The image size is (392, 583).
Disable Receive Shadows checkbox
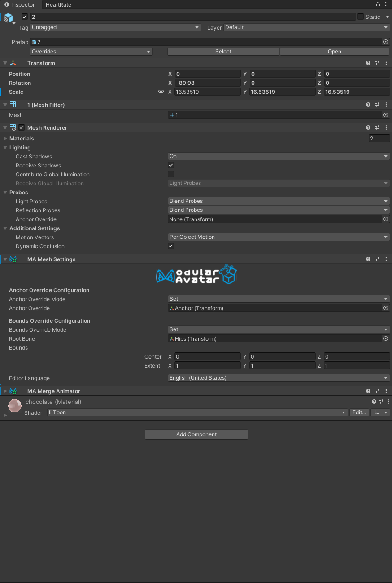click(171, 165)
